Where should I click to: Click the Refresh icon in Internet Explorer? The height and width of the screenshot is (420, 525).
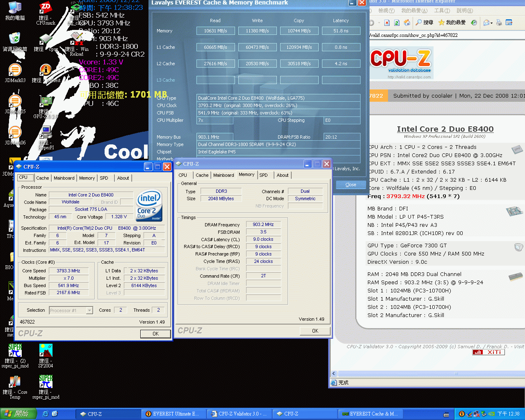[397, 23]
